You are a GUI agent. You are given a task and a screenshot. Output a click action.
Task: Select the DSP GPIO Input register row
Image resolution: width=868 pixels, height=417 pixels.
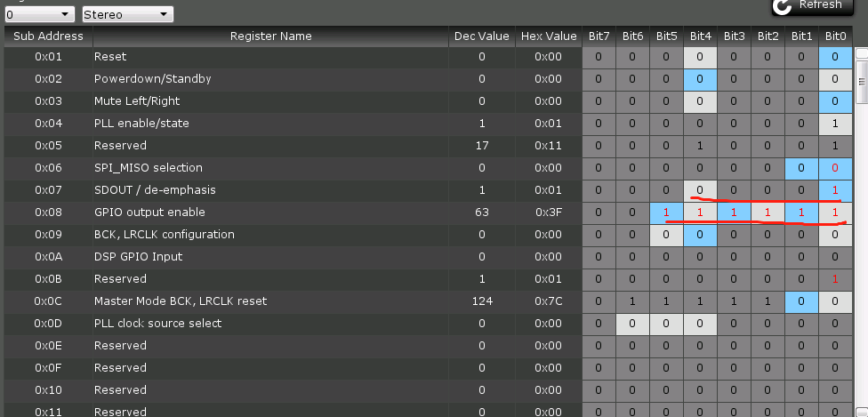pyautogui.click(x=270, y=257)
